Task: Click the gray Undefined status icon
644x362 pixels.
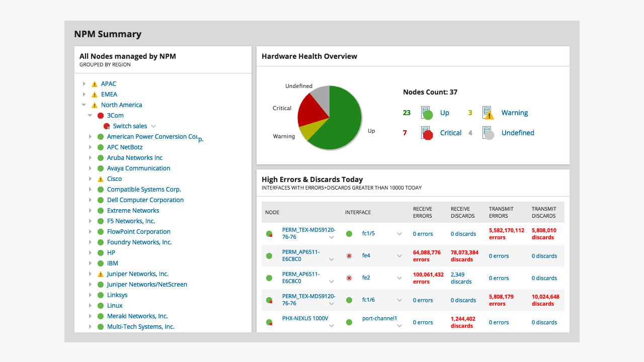Action: click(487, 132)
